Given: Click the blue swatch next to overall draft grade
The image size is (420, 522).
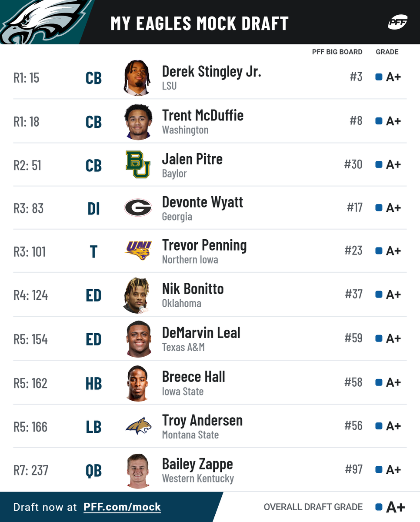Looking at the screenshot, I should coord(379,507).
